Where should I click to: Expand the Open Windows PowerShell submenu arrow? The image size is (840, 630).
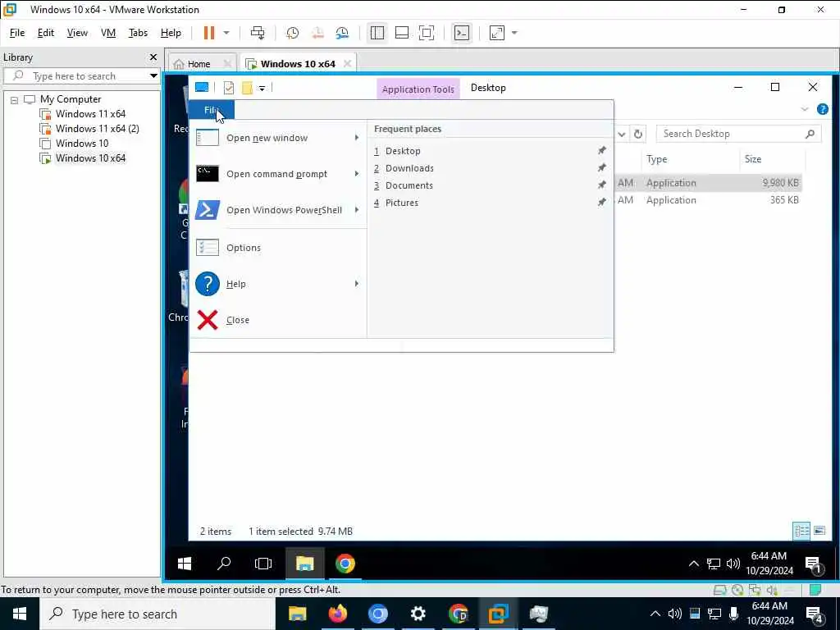click(x=356, y=209)
